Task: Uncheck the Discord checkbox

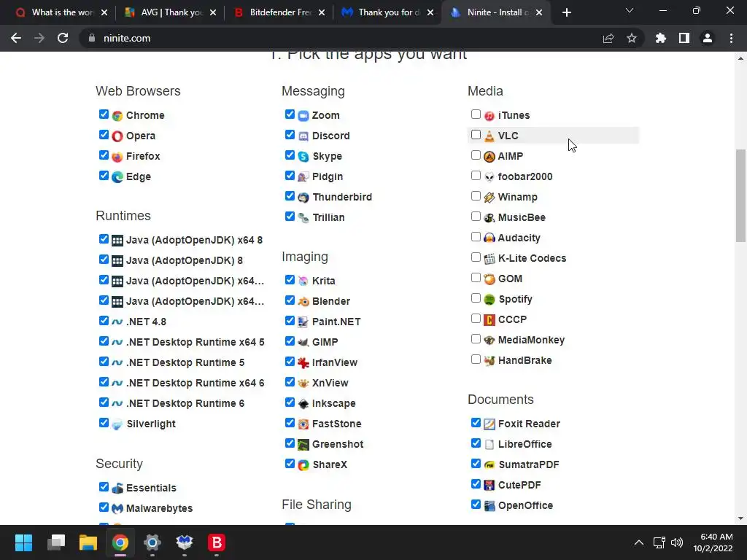Action: 290,135
